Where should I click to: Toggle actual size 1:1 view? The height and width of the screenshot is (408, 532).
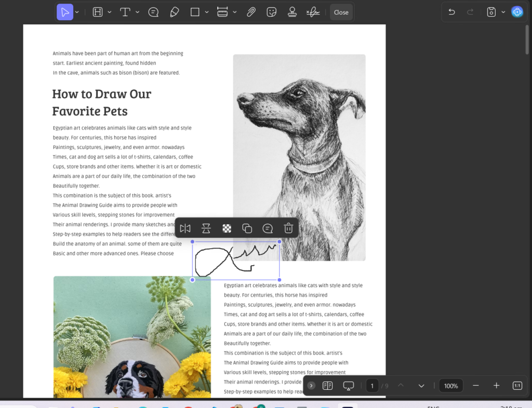click(x=517, y=386)
